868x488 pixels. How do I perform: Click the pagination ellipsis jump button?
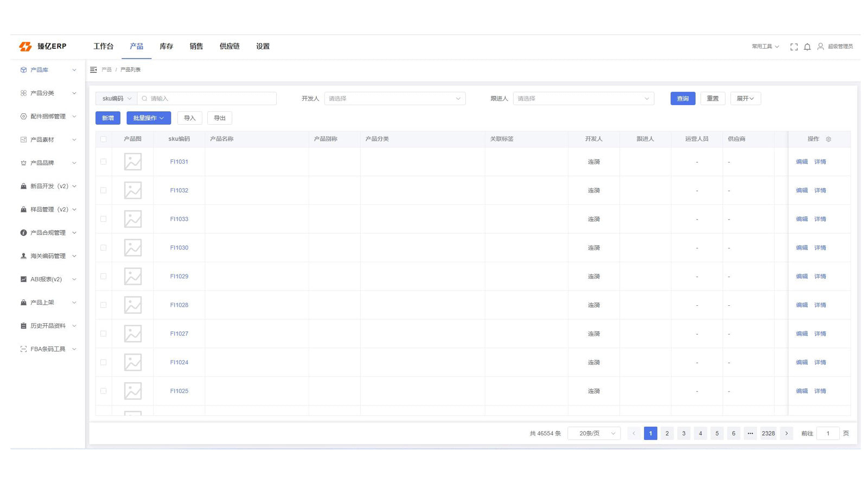click(x=750, y=433)
